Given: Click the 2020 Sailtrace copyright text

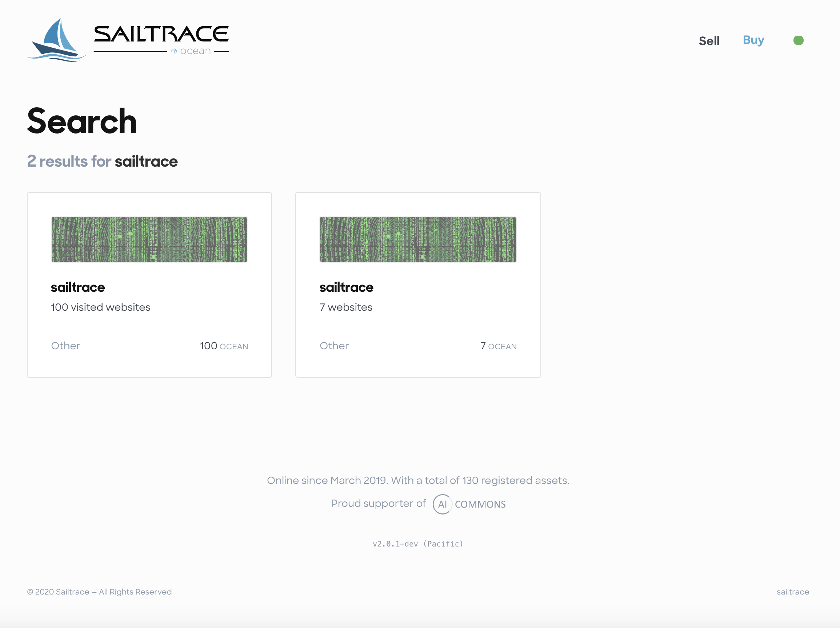Looking at the screenshot, I should tap(100, 592).
